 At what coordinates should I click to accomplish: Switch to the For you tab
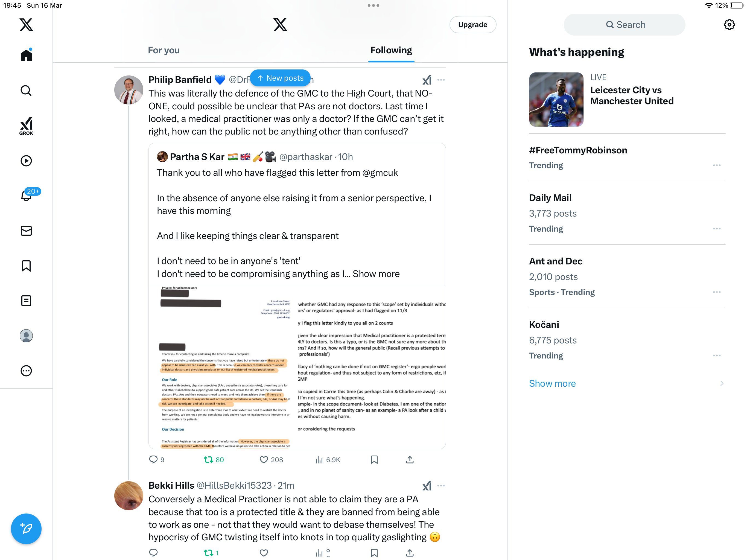click(x=164, y=50)
